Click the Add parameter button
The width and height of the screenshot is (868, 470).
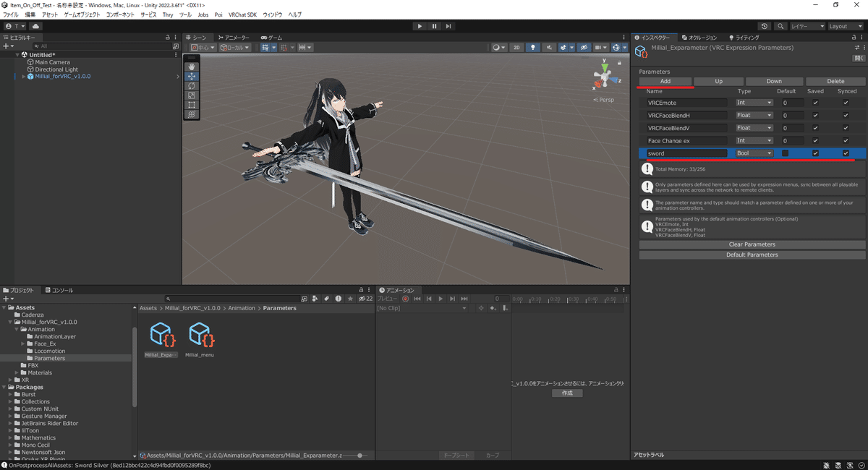click(x=665, y=81)
